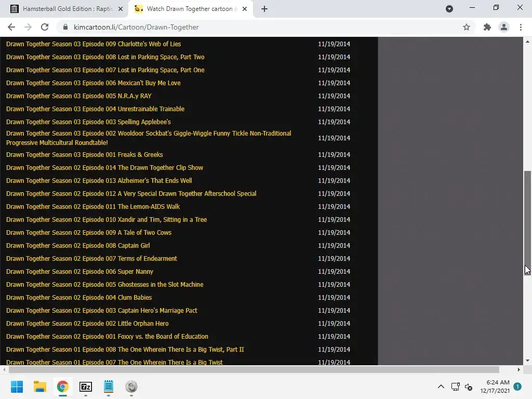Open Windows Start menu
532x399 pixels.
(x=17, y=387)
